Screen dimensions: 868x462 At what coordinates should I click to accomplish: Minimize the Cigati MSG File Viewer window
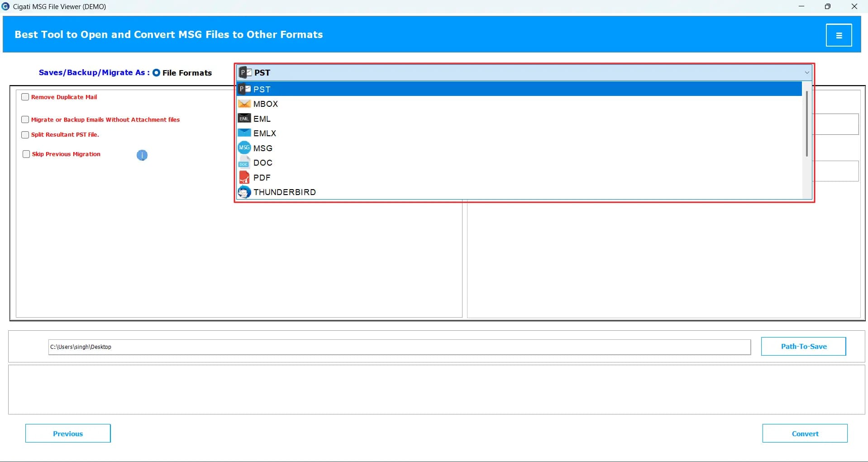tap(801, 6)
